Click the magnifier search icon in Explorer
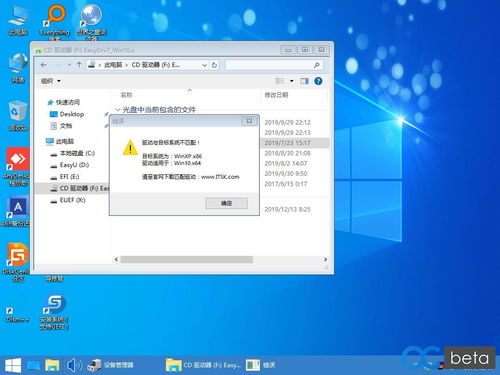The image size is (500, 375). click(x=316, y=65)
